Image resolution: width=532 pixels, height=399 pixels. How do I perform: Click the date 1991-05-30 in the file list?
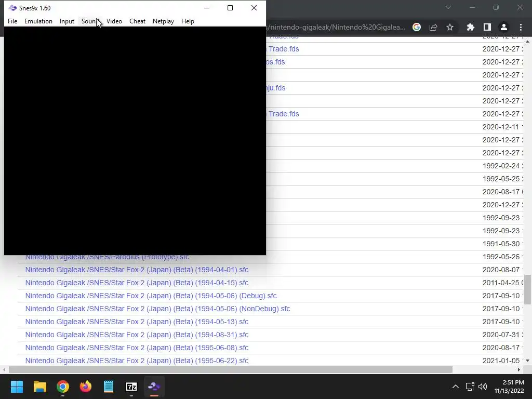click(x=501, y=244)
